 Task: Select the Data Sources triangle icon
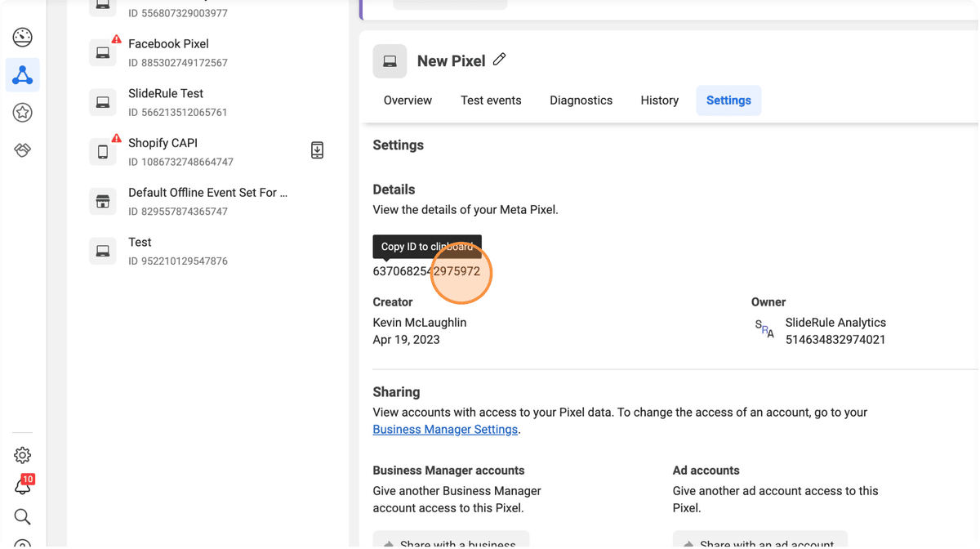23,75
